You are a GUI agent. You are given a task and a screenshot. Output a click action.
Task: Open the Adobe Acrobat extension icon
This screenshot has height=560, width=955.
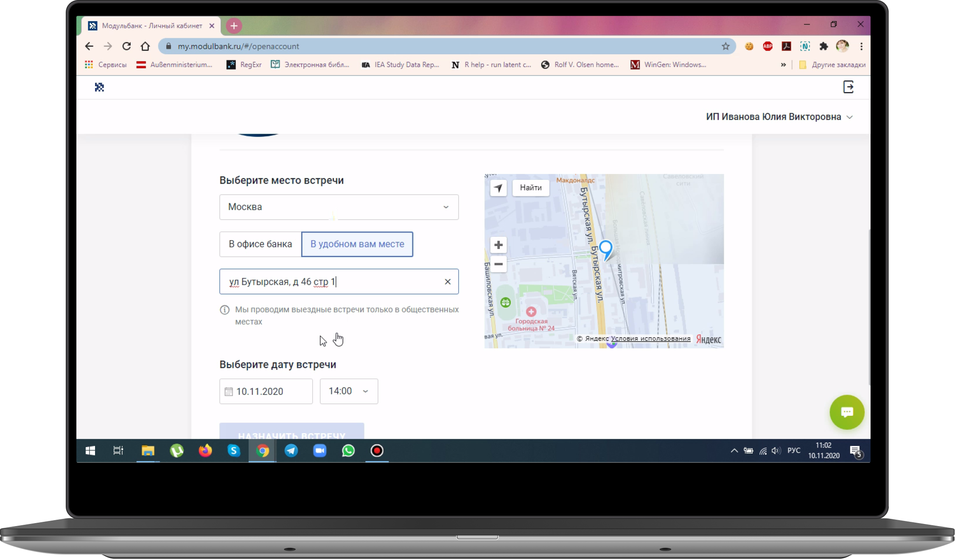(786, 46)
